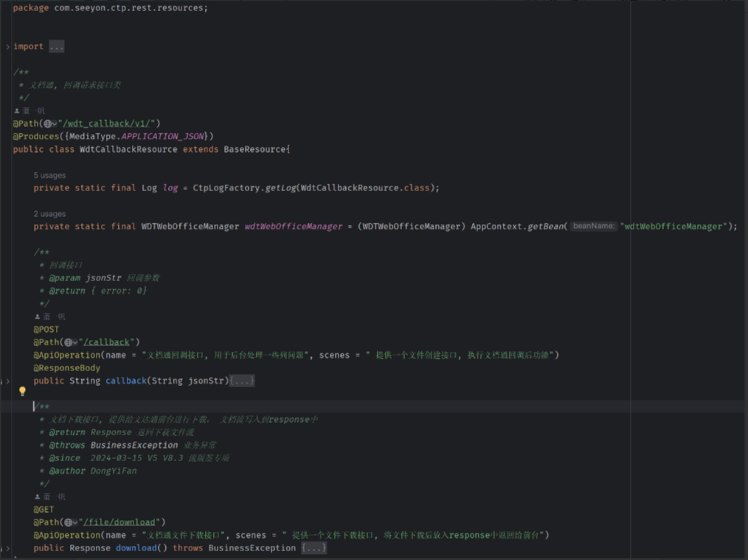Open globe dropdown beside /file/download path
The image size is (748, 560).
[71, 522]
